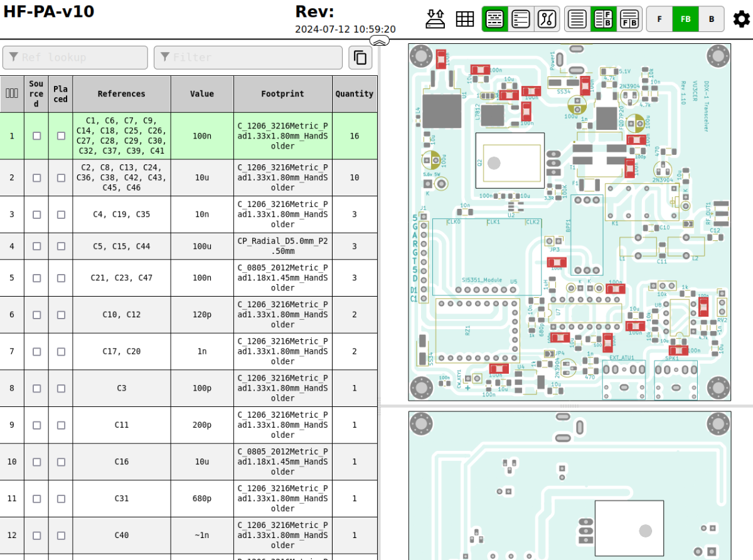Sort by the Quantity column header
The width and height of the screenshot is (753, 560).
point(355,94)
